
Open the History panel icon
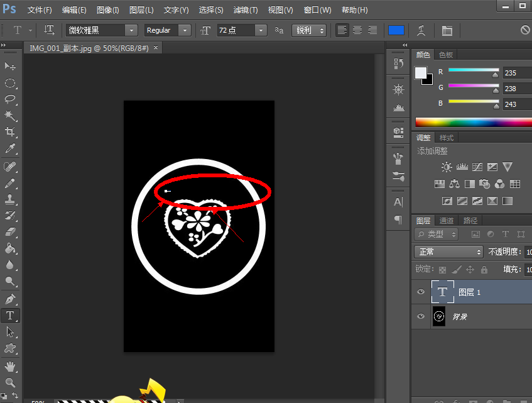pyautogui.click(x=398, y=63)
